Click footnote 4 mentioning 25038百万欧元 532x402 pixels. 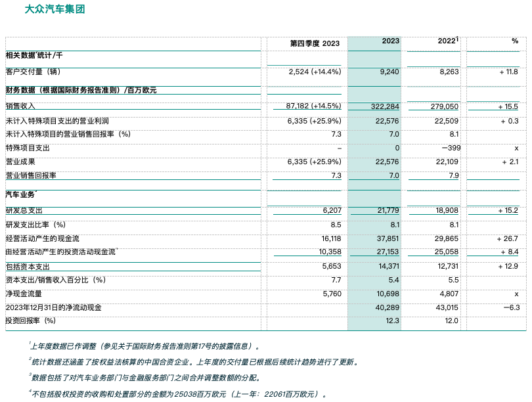coord(178,394)
